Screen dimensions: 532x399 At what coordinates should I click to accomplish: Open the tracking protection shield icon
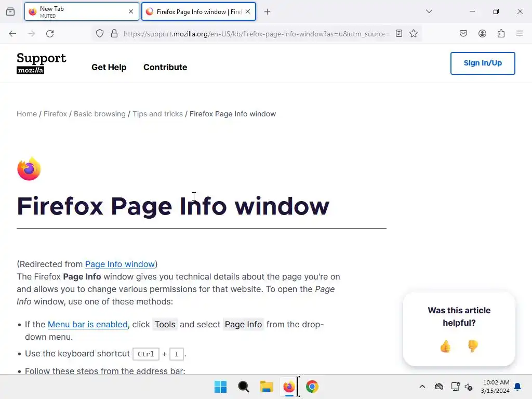click(x=99, y=34)
